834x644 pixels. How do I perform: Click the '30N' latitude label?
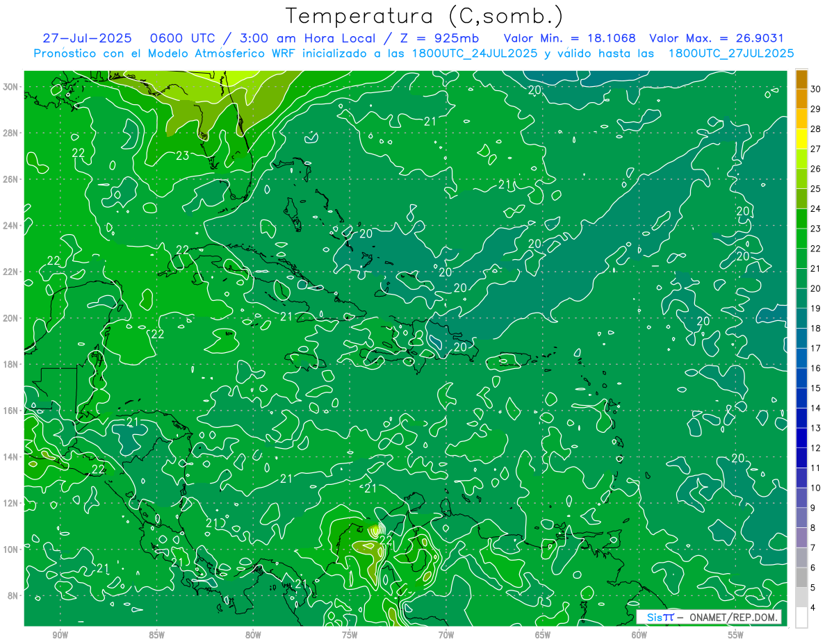tap(10, 87)
